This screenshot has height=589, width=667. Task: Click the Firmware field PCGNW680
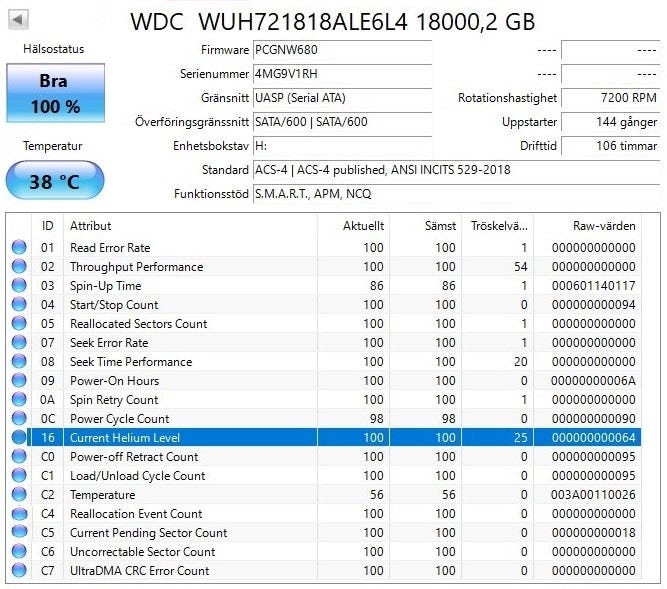pyautogui.click(x=342, y=50)
